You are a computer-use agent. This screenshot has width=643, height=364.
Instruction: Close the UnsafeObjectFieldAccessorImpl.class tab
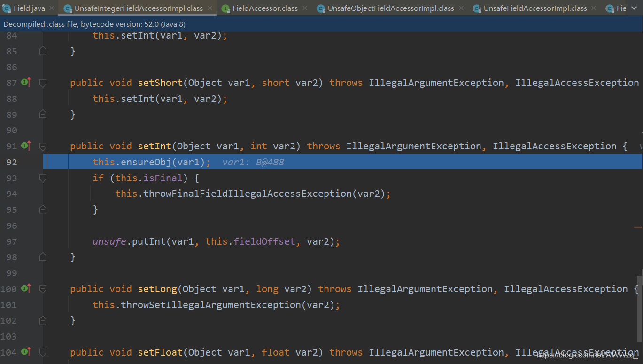tap(461, 8)
